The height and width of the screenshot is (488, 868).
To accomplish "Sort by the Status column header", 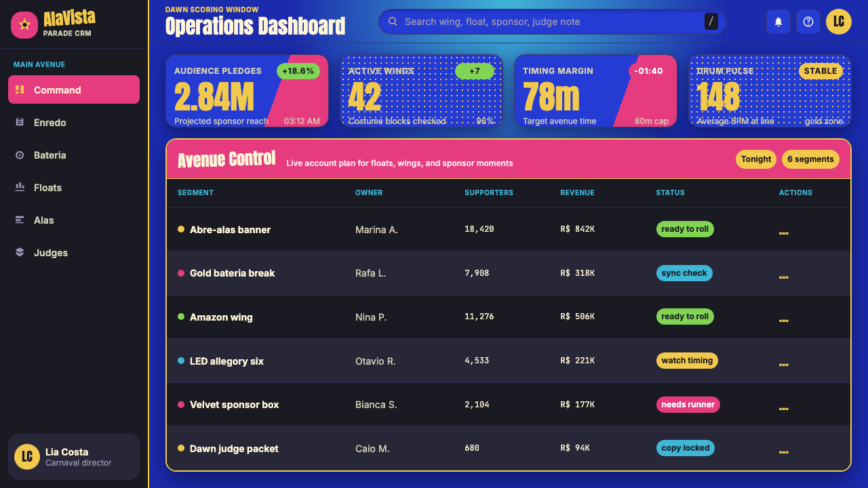I will pos(670,192).
